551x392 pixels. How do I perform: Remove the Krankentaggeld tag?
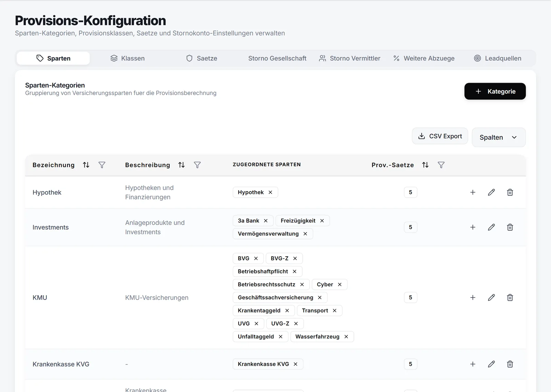287,310
